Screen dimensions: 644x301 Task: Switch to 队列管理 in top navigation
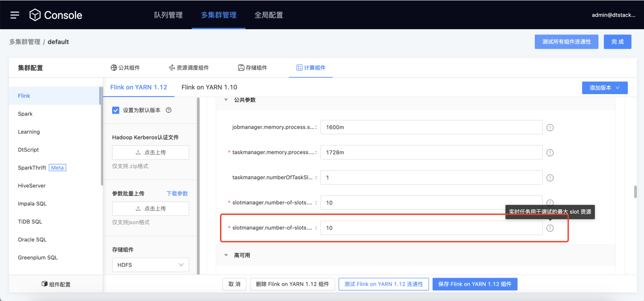pos(168,15)
